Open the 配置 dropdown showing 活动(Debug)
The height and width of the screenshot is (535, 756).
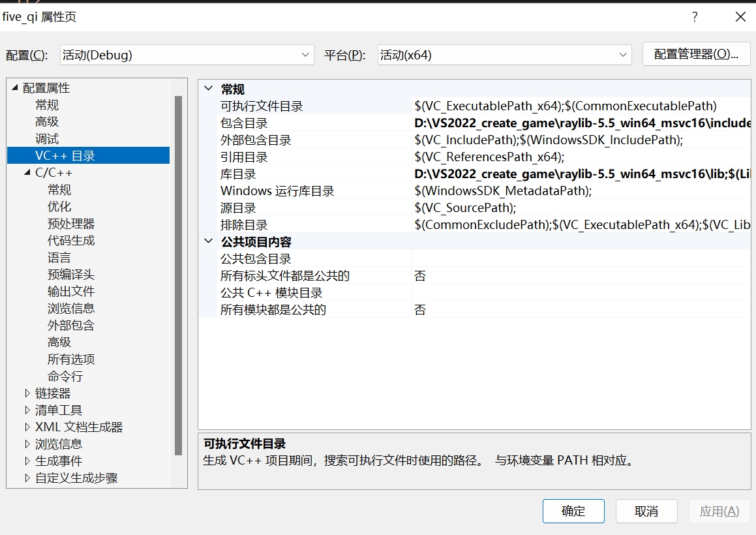pos(187,55)
